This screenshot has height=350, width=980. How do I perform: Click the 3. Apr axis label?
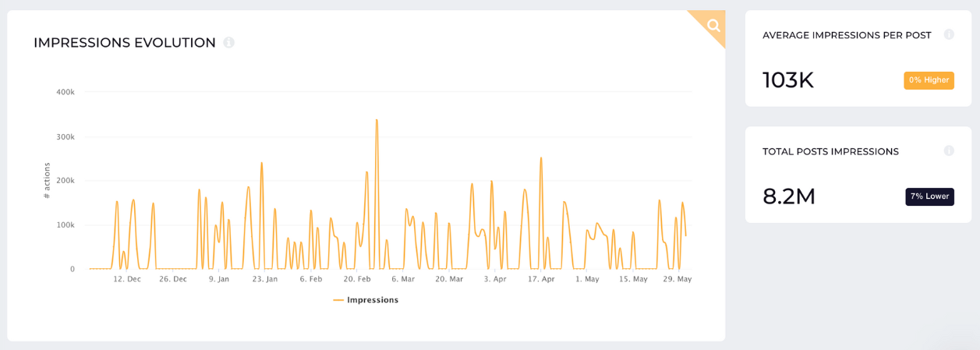[x=495, y=279]
